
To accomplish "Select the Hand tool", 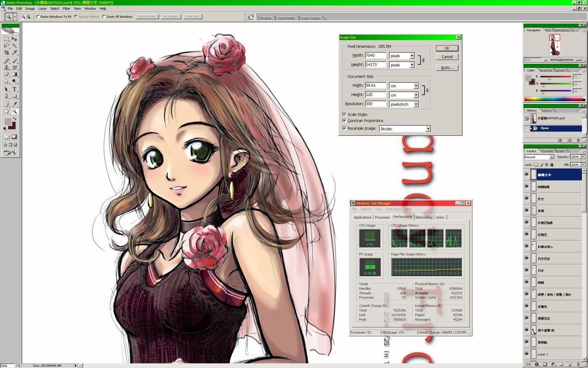I will click(x=6, y=111).
